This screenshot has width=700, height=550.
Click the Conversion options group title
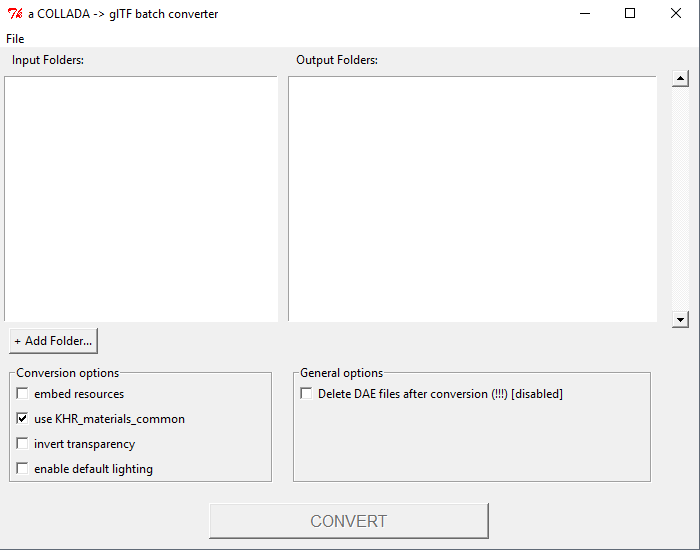[68, 373]
